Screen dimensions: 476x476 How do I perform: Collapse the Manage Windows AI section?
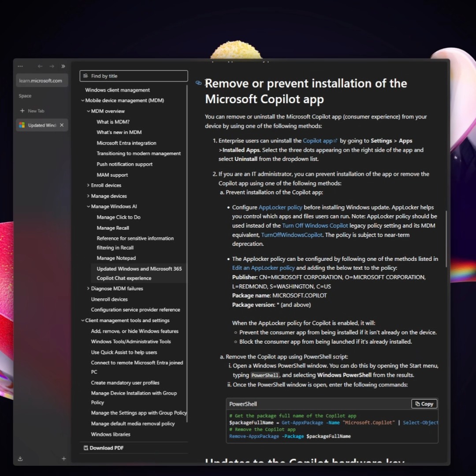(x=88, y=206)
